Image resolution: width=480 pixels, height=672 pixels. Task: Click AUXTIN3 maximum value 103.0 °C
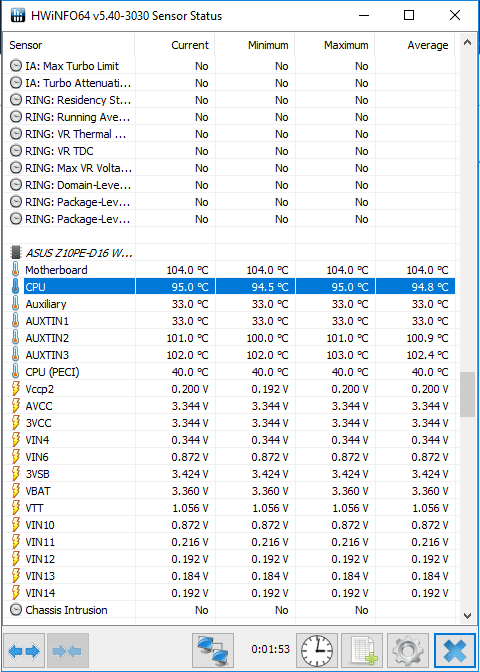click(x=347, y=355)
